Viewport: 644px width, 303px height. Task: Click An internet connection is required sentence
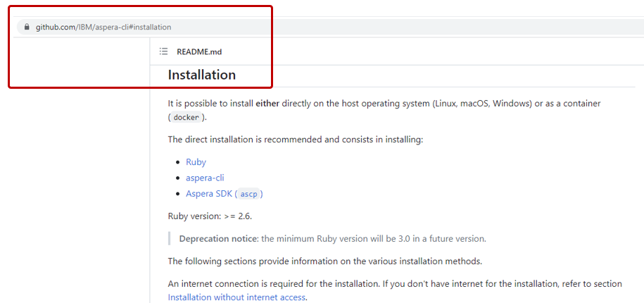[x=394, y=284]
